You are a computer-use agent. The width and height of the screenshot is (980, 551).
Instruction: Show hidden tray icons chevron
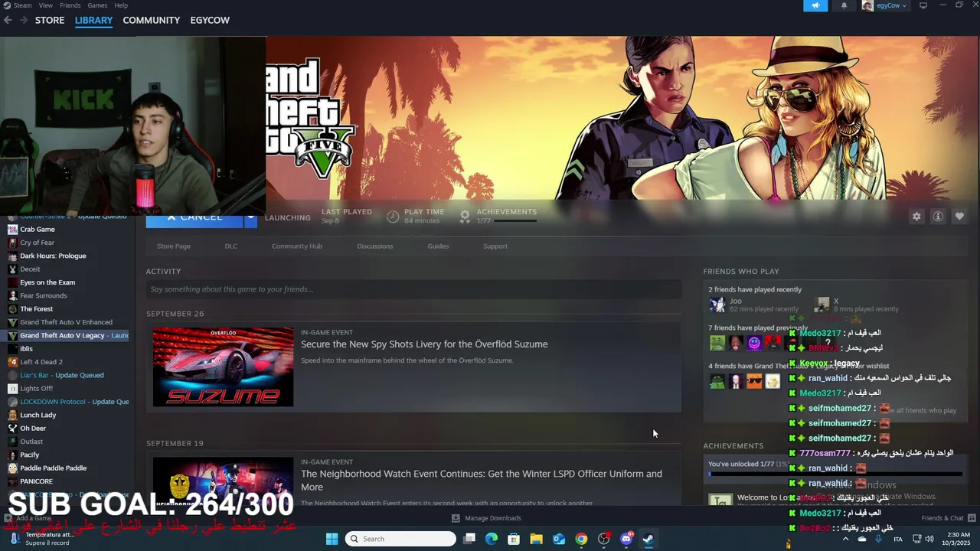point(847,539)
